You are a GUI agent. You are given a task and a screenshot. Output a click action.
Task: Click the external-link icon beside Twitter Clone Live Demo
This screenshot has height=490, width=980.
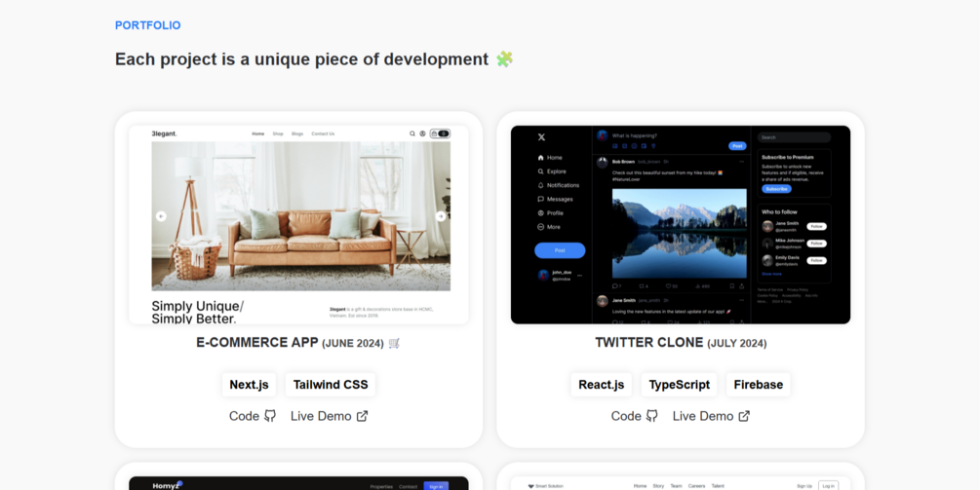pyautogui.click(x=744, y=416)
